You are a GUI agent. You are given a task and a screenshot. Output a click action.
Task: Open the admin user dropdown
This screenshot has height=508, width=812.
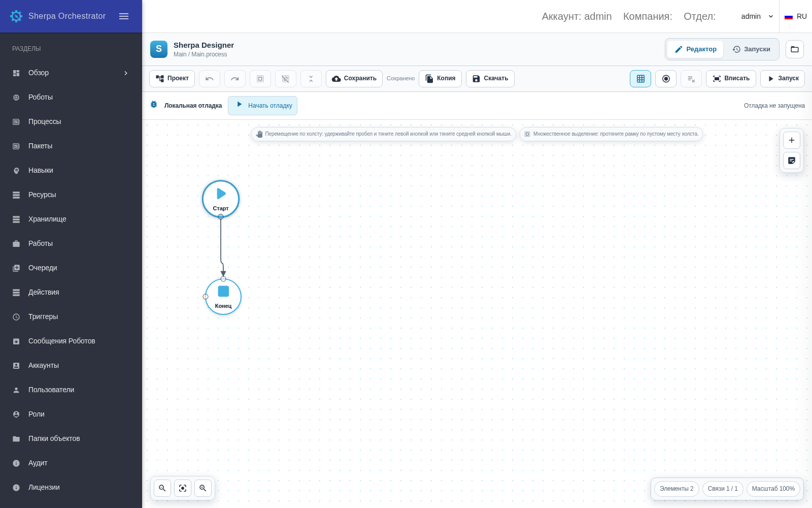(x=757, y=16)
